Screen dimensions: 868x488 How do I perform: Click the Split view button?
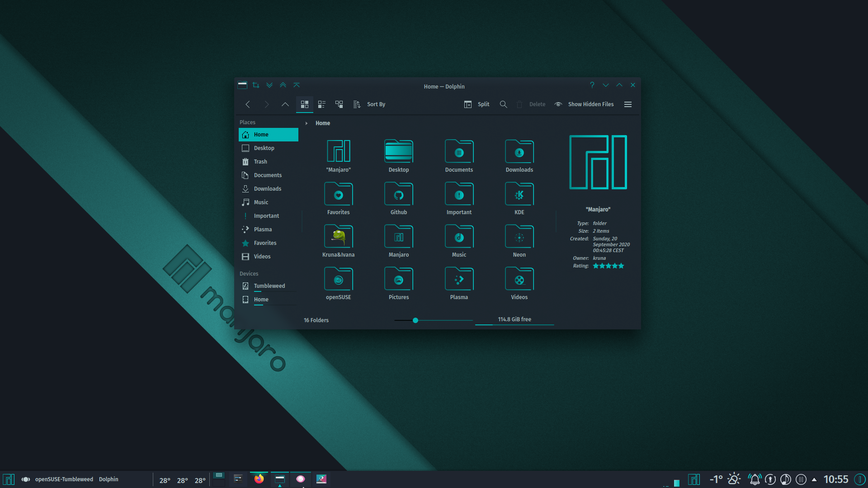[477, 104]
